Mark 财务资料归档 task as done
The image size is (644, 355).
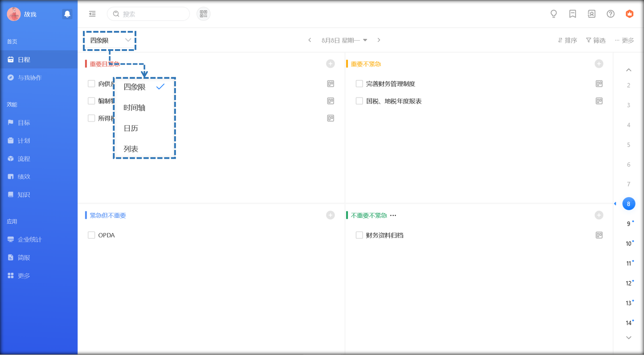coord(359,235)
